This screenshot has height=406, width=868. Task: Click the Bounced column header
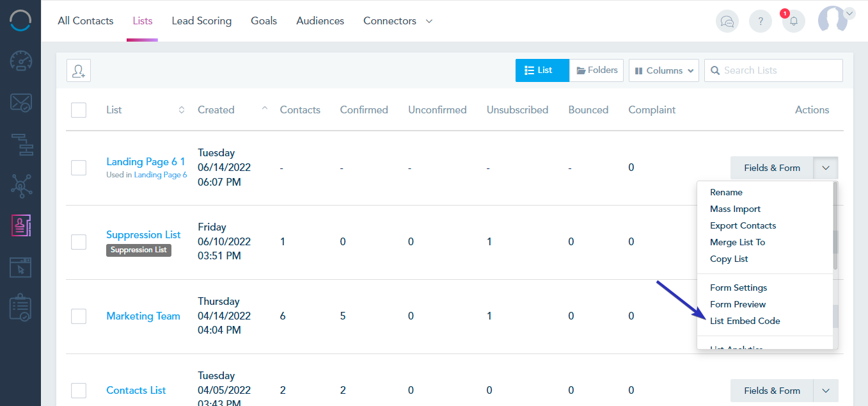click(x=588, y=110)
